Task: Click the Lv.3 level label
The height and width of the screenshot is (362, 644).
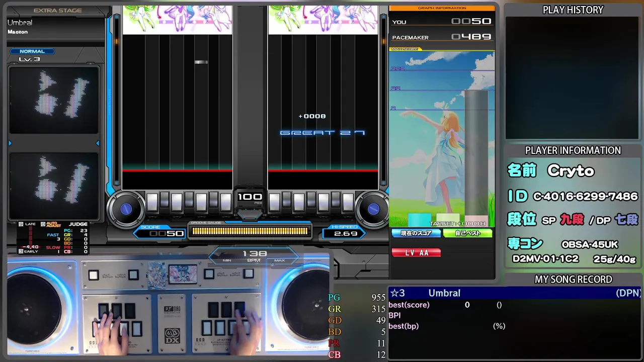Action: (29, 59)
